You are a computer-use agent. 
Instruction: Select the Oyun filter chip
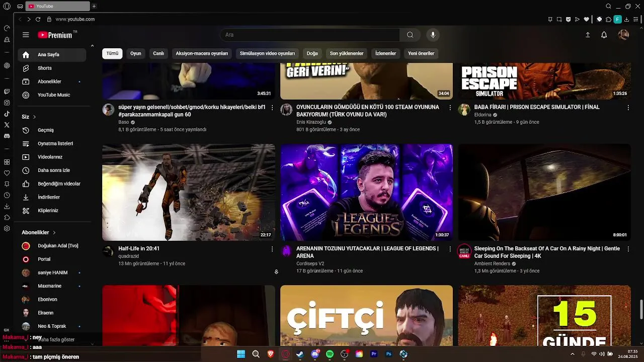(x=136, y=53)
